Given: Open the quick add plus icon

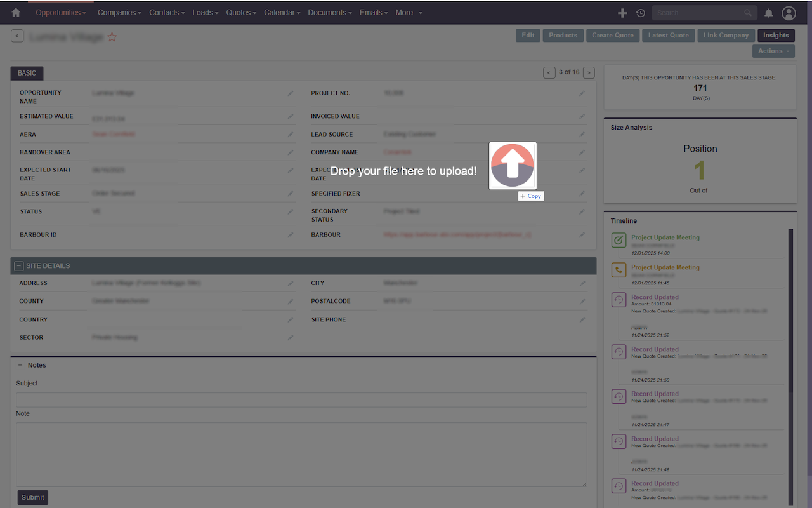Looking at the screenshot, I should tap(622, 12).
